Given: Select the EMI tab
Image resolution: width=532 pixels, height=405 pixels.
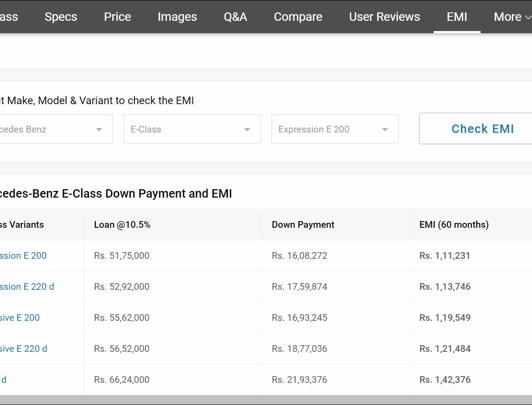Looking at the screenshot, I should tap(457, 17).
